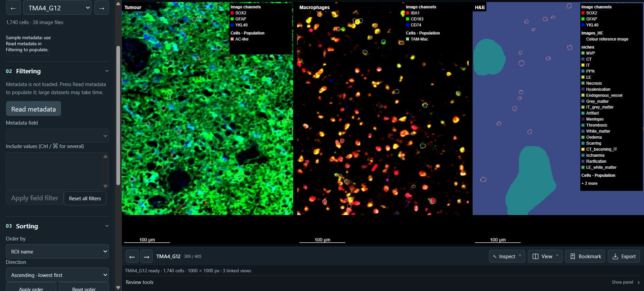Viewport: 644px width, 291px height.
Task: Click the Read metadata button
Action: [34, 109]
